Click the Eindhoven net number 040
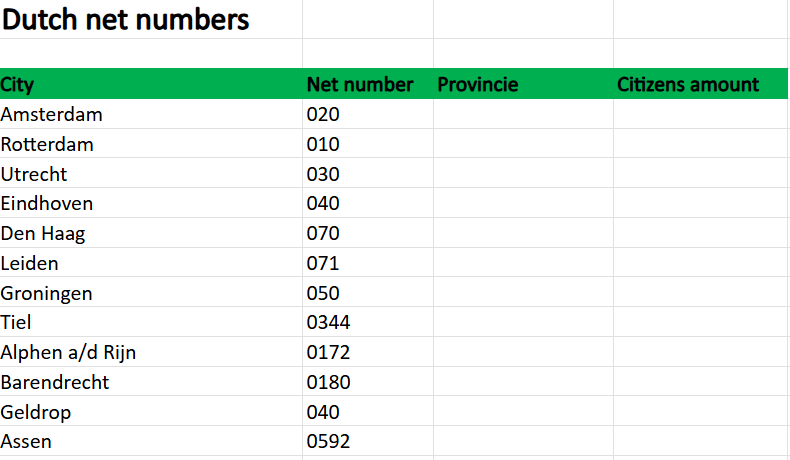Image resolution: width=790 pixels, height=460 pixels. coord(368,203)
